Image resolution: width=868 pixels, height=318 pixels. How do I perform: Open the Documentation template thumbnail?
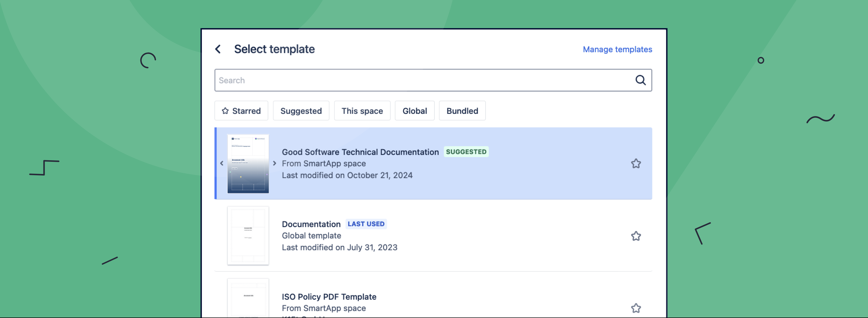[248, 236]
